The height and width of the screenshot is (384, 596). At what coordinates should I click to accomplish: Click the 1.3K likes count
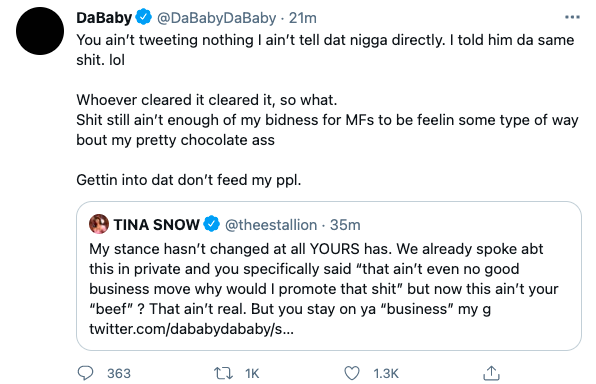tap(386, 373)
